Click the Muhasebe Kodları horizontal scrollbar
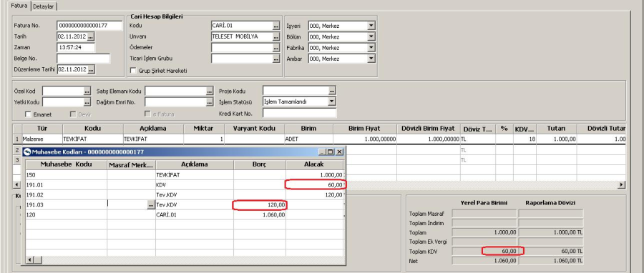This screenshot has height=273, width=644. click(185, 260)
